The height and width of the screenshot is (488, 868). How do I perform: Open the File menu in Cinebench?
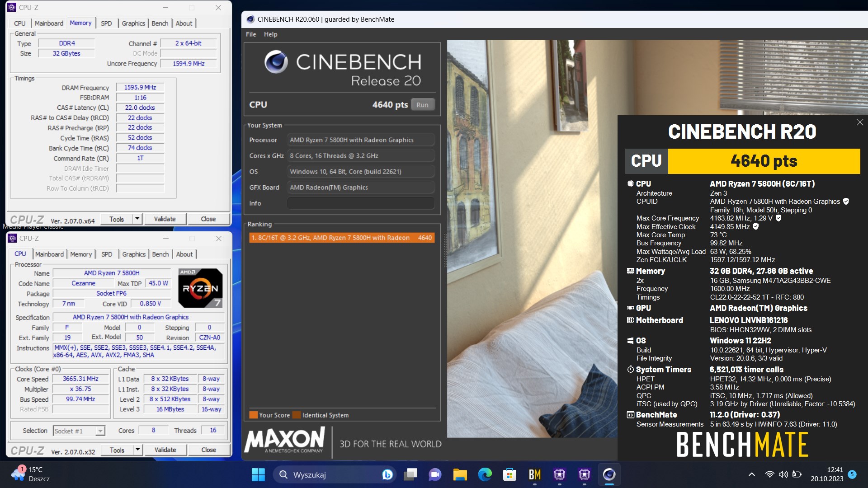tap(251, 34)
